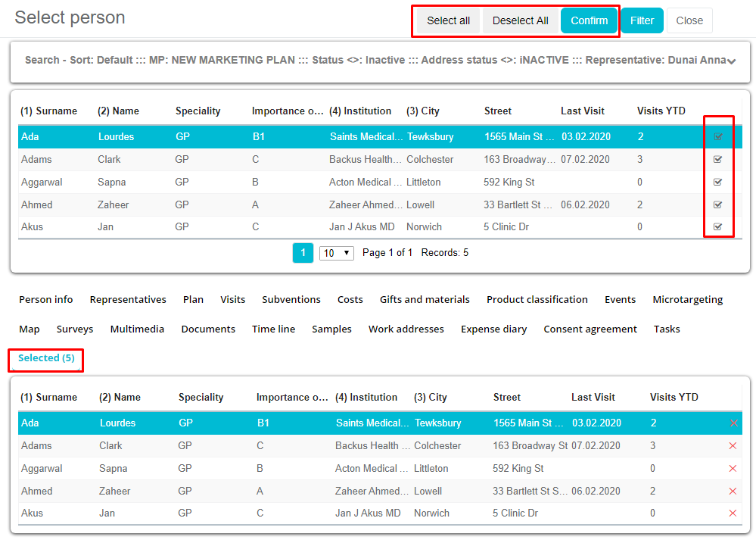Remove Aggarwal Sapna from selected list
The width and height of the screenshot is (756, 540).
733,469
